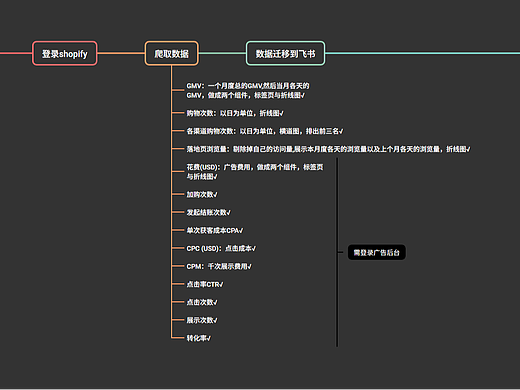The height and width of the screenshot is (390, 520).
Task: Select the 单次获客成本CPA item
Action: (215, 230)
